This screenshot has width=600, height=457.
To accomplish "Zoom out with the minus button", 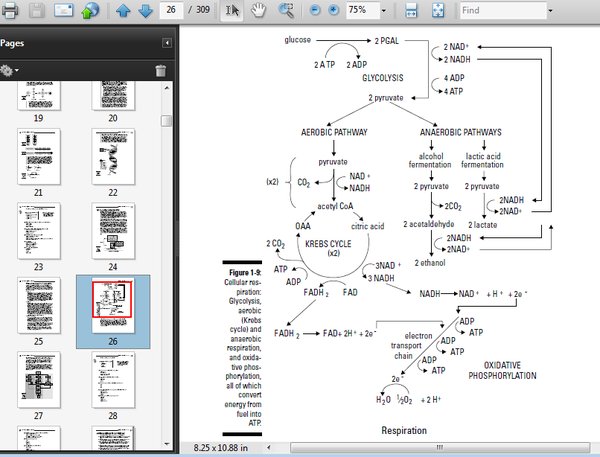I will tap(314, 11).
